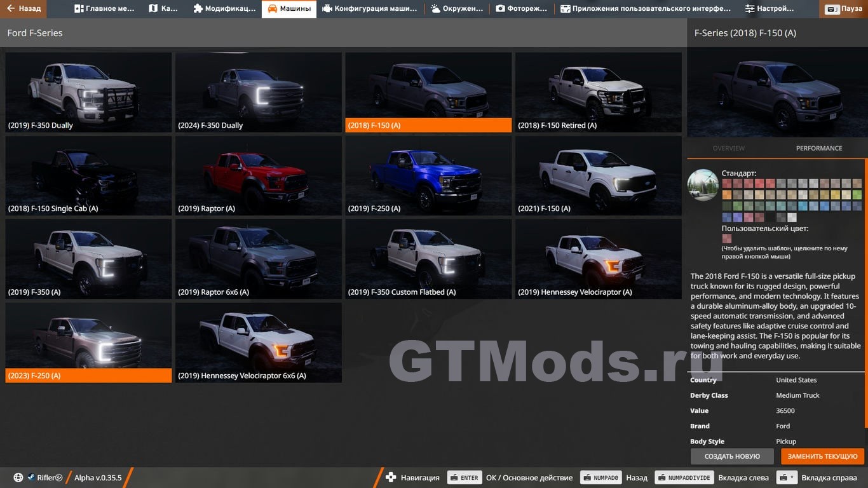Pick the first red swatch under Стандарт
The width and height of the screenshot is (868, 488).
pos(727,184)
